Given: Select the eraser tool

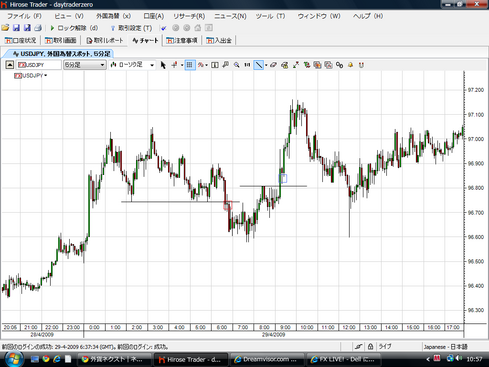Looking at the screenshot, I should (273, 65).
